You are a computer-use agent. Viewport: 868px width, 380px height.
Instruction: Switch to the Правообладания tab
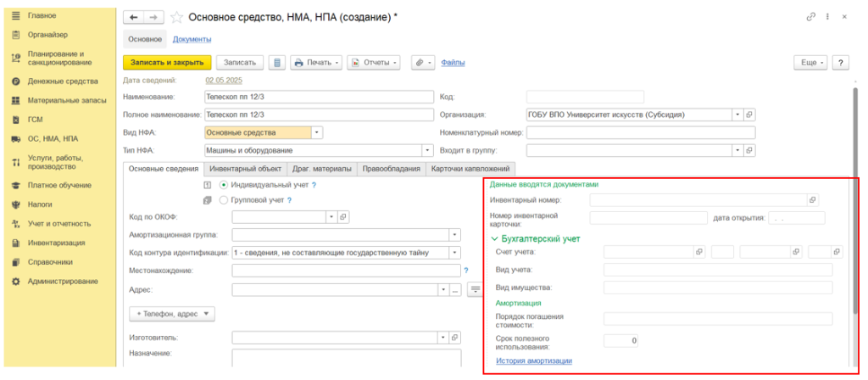point(392,169)
